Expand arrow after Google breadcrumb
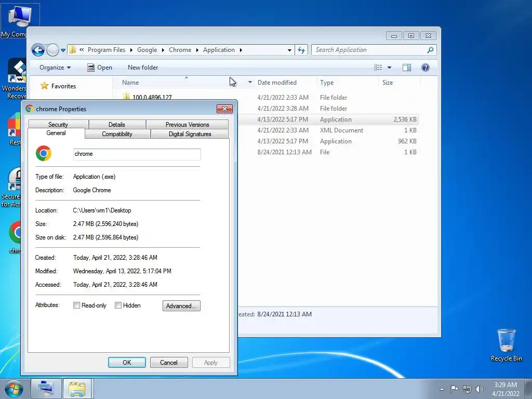This screenshot has height=399, width=532. tap(163, 50)
